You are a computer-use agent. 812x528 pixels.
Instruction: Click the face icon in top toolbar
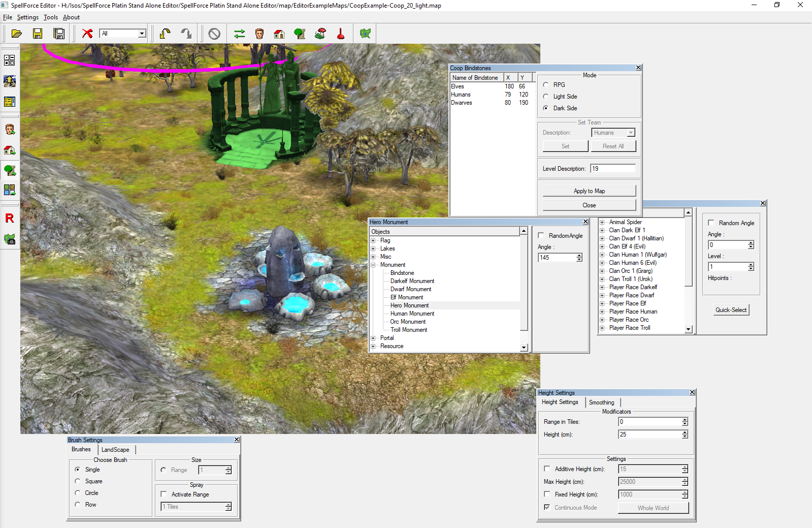pyautogui.click(x=259, y=34)
